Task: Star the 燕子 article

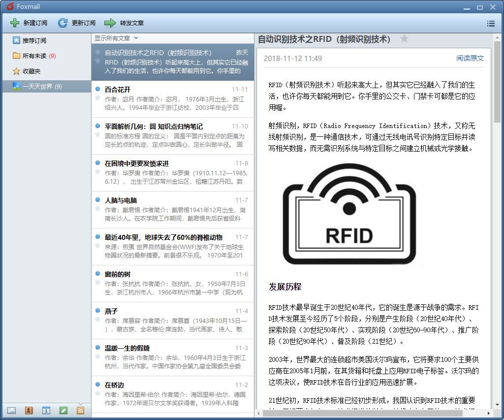Action: coord(98,320)
